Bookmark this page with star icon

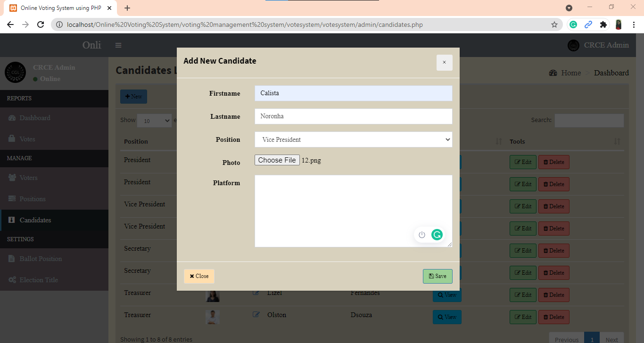554,24
